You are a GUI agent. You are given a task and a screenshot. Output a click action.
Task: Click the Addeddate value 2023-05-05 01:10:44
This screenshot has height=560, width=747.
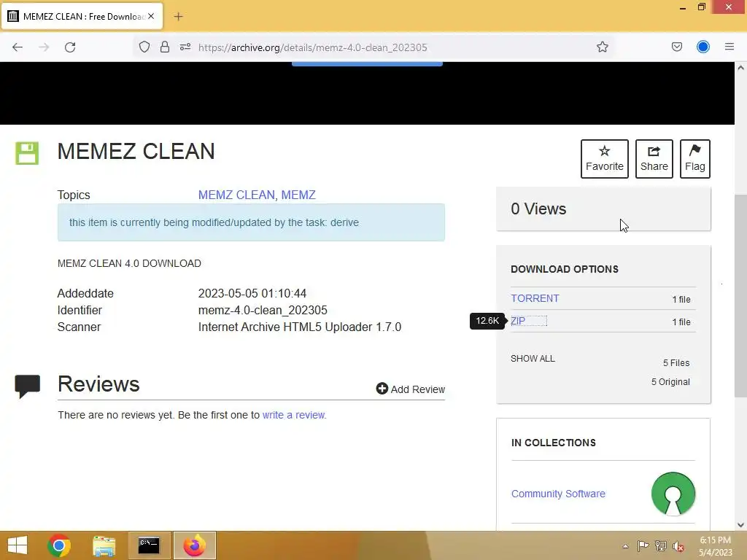252,293
